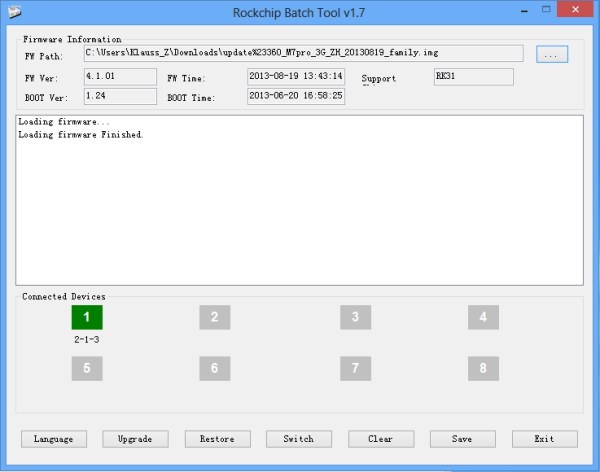
Task: Click the "Loading firmware..." log line
Action: pyautogui.click(x=64, y=122)
